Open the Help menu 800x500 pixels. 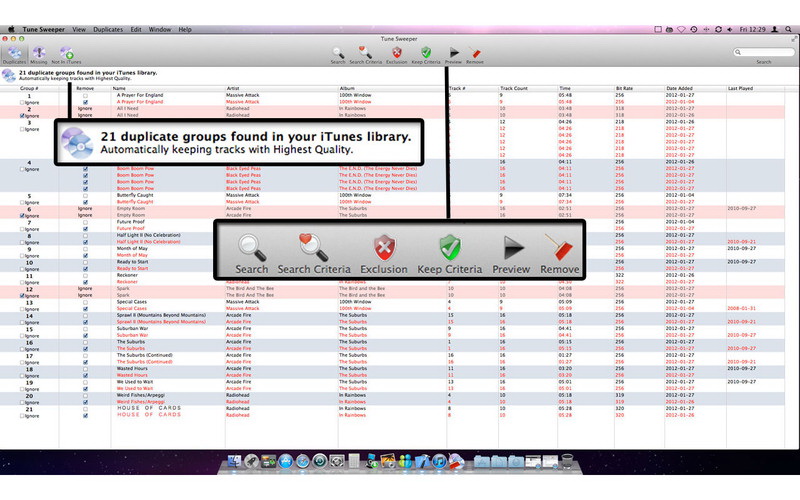tap(185, 30)
